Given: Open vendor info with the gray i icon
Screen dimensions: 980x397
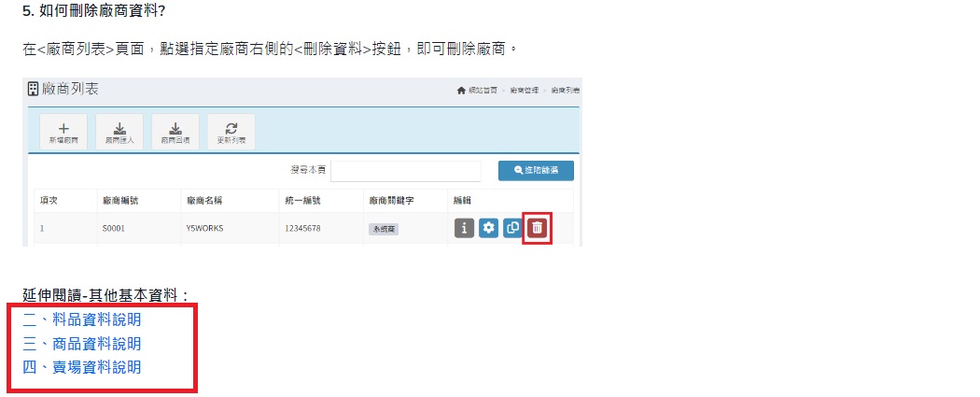Looking at the screenshot, I should tap(464, 228).
